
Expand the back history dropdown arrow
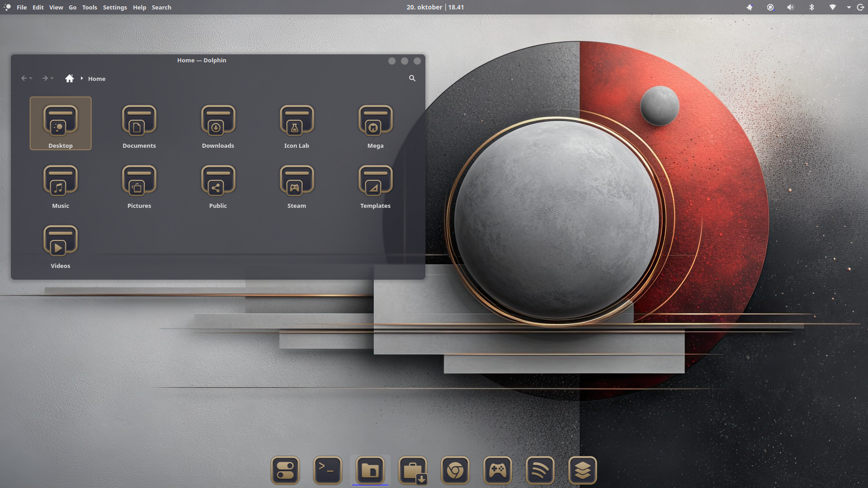[31, 78]
